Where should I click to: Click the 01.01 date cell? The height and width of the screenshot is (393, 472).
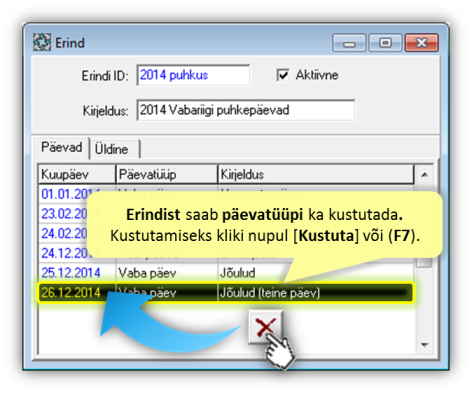63,194
